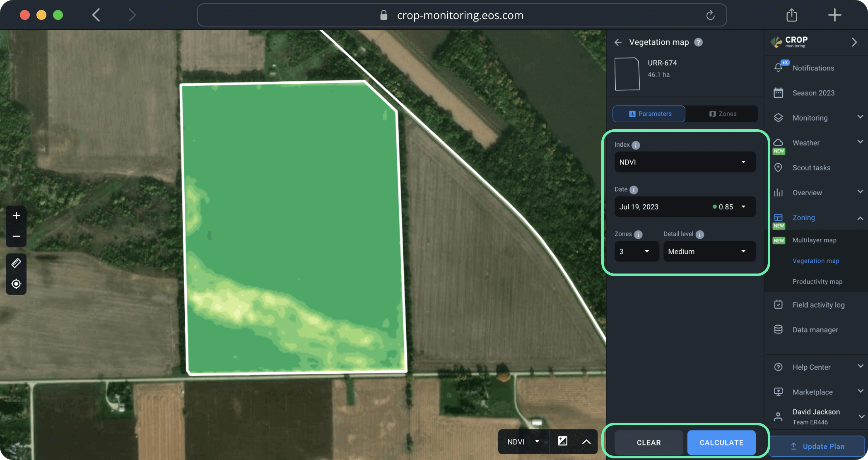Open the Detail level Medium dropdown
This screenshot has width=868, height=460.
[x=709, y=251]
